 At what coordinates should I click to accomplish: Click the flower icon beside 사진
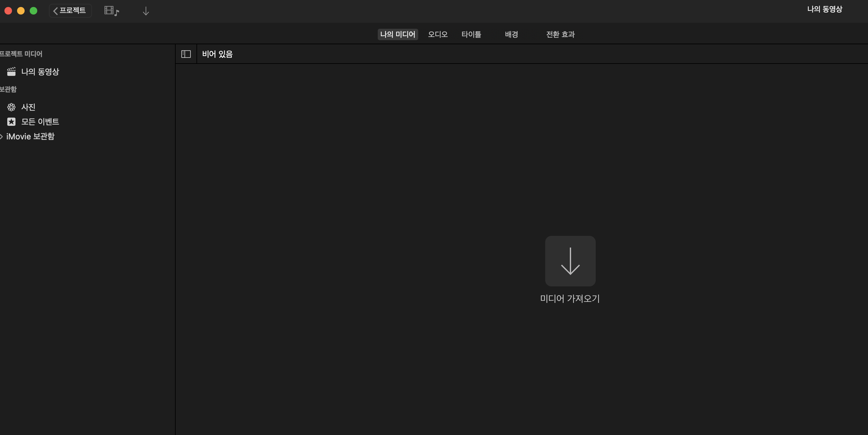tap(11, 107)
